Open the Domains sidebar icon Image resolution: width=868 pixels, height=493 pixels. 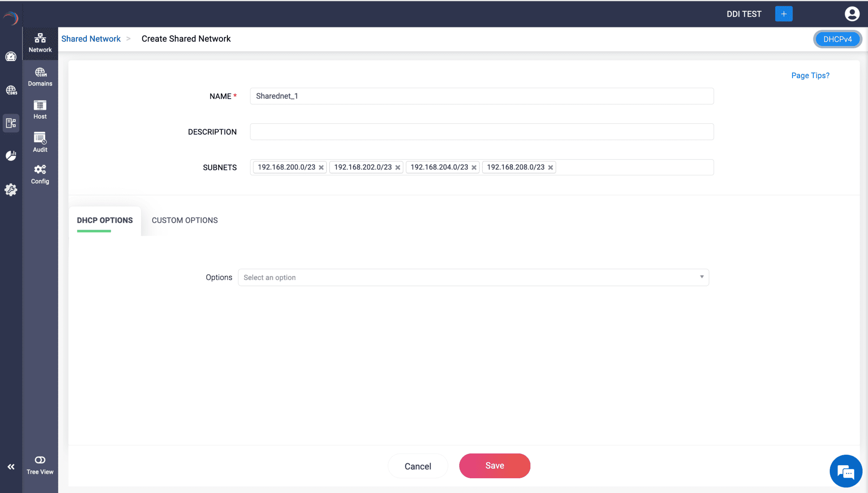[x=40, y=76]
